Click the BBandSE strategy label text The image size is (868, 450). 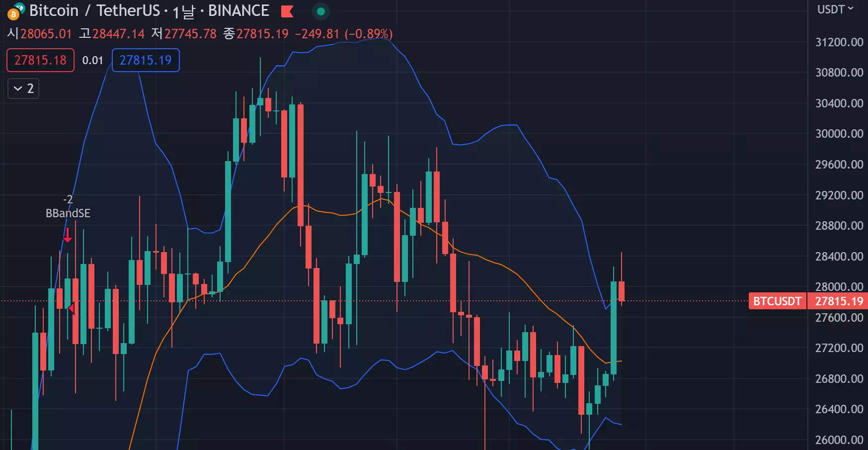(68, 213)
